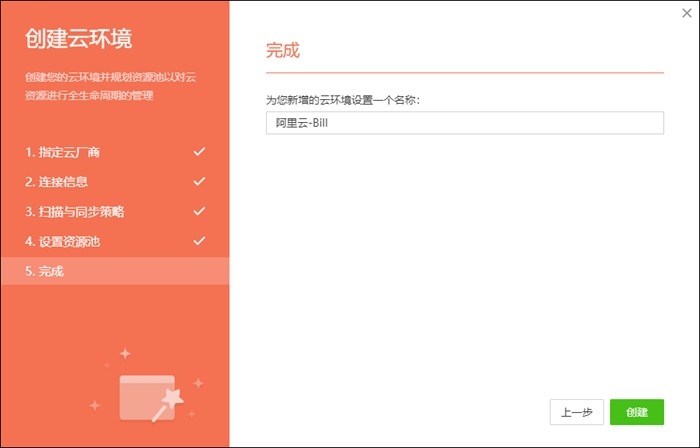This screenshot has width=700, height=448.
Task: Click the green 创建 button
Action: tap(637, 412)
